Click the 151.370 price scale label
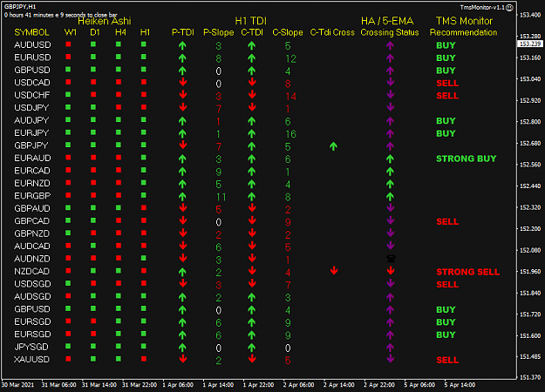This screenshot has height=392, width=545. [x=530, y=377]
